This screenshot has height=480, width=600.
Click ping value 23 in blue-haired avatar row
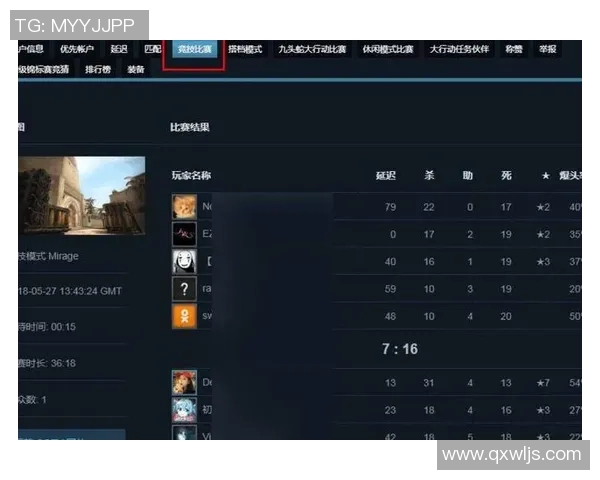390,410
